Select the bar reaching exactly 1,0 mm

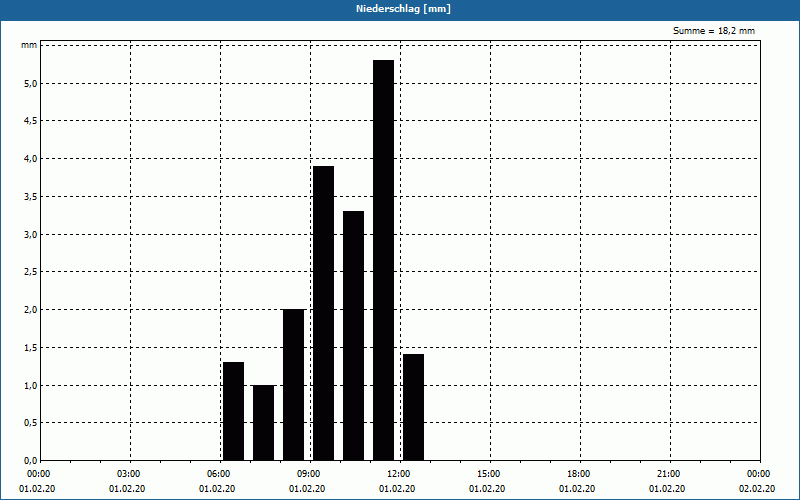(264, 422)
